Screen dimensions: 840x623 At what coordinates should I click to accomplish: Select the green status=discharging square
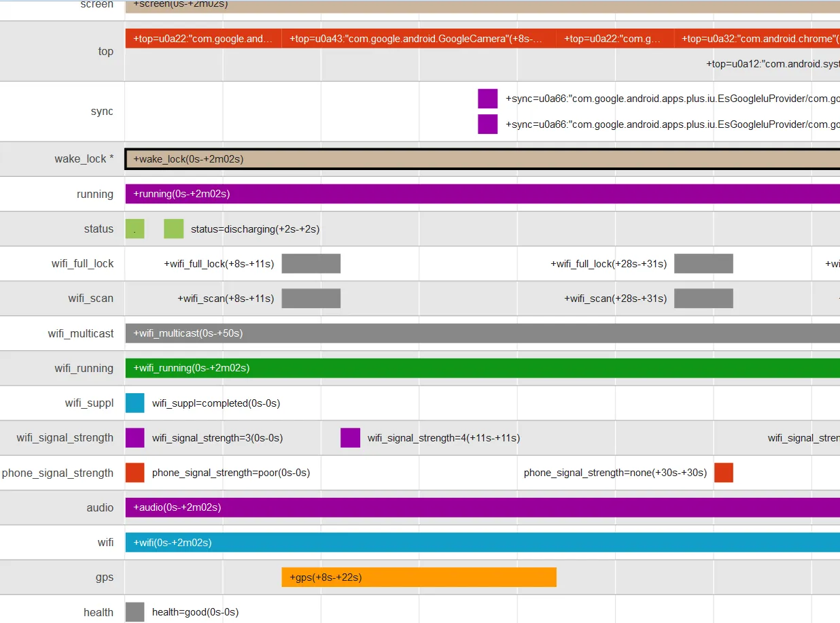[174, 229]
